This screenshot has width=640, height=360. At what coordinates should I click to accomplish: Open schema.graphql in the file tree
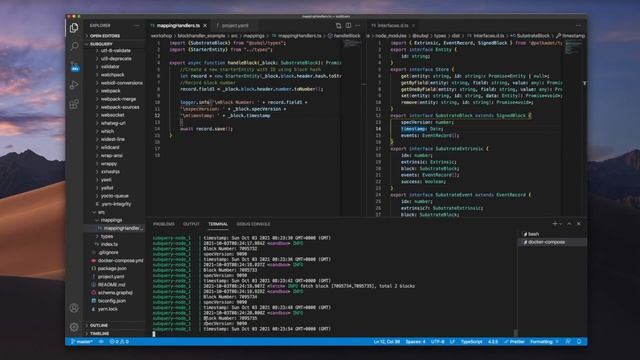[115, 293]
